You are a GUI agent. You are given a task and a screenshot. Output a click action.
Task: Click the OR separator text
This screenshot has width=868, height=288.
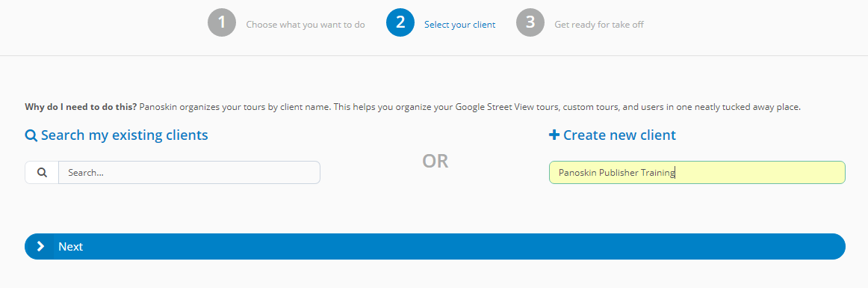tap(435, 161)
